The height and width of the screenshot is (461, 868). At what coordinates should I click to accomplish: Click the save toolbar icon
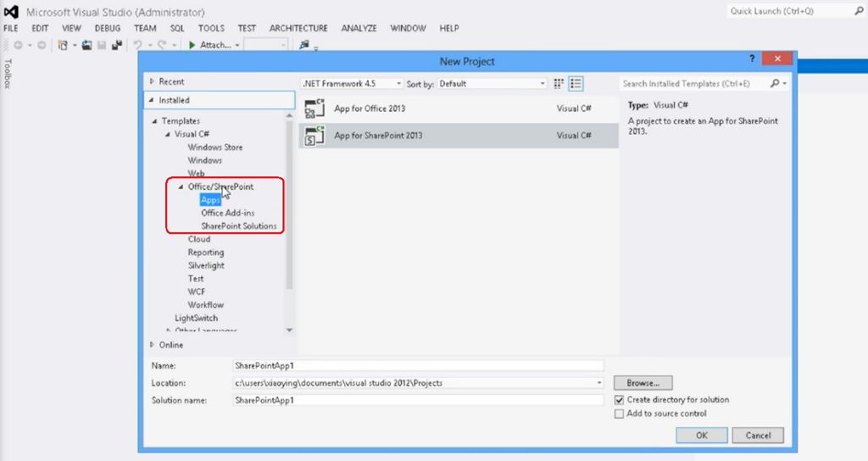[x=102, y=46]
